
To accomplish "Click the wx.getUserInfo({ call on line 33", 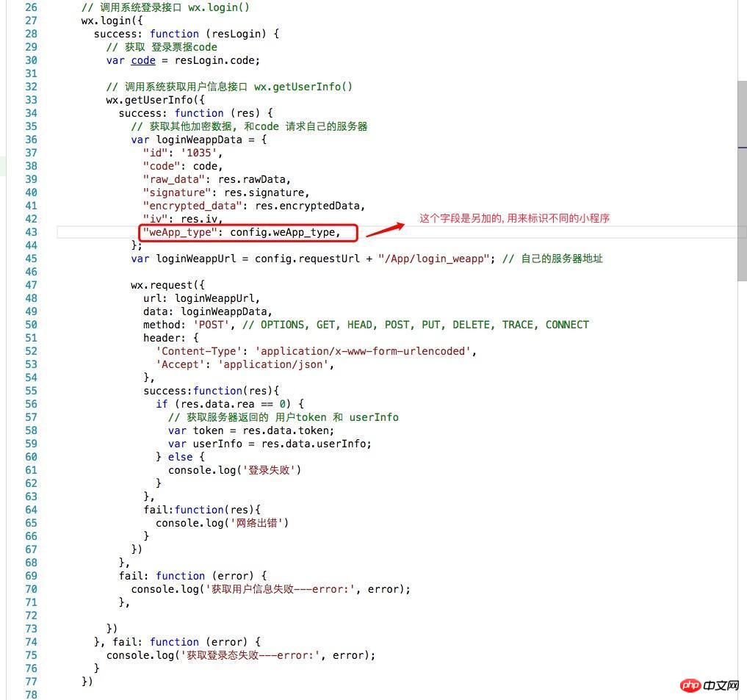I will 155,100.
